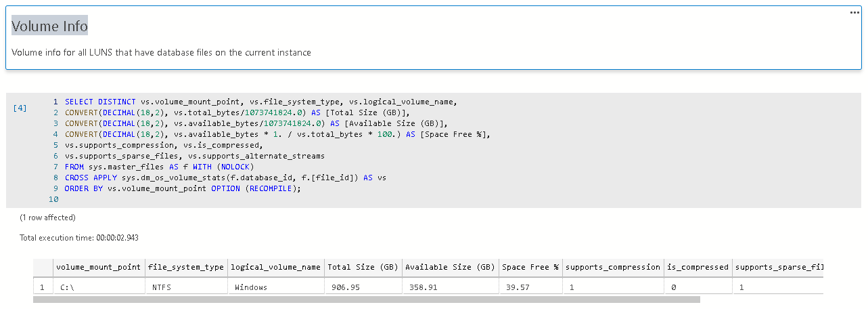Place cursor on empty line 10
Viewport: 868px width, 309px height.
click(203, 199)
